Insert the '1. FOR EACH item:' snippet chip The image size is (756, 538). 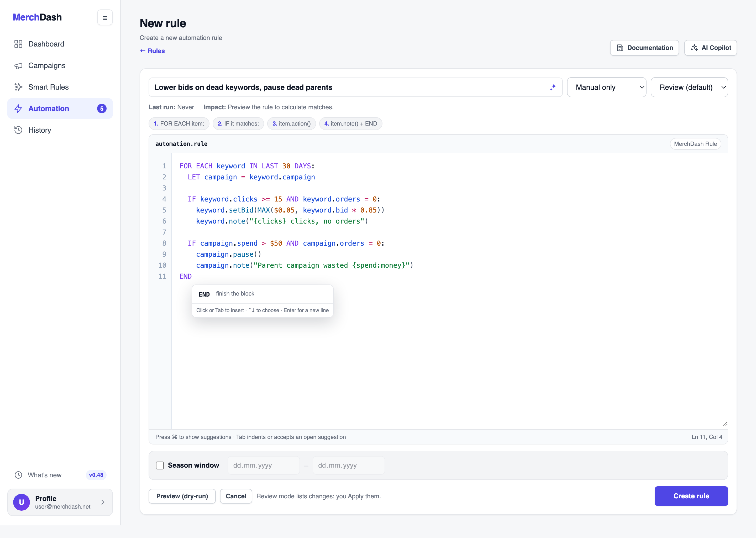coord(179,123)
